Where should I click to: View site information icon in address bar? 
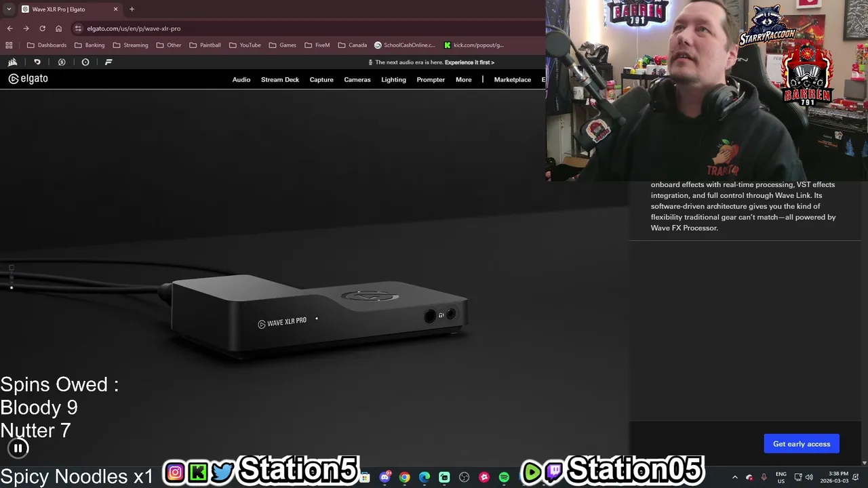[x=78, y=28]
